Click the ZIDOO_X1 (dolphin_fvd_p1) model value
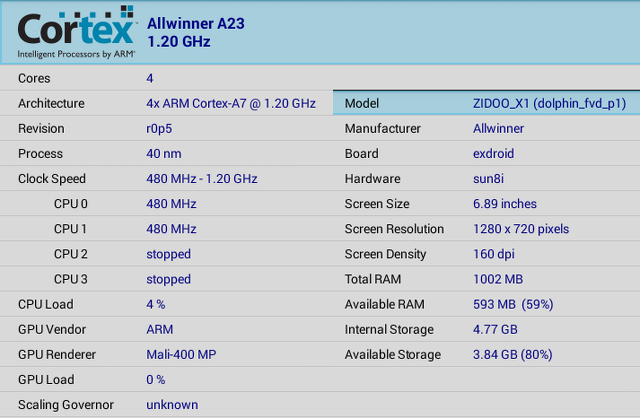Viewport: 640px width, 418px height. (549, 104)
